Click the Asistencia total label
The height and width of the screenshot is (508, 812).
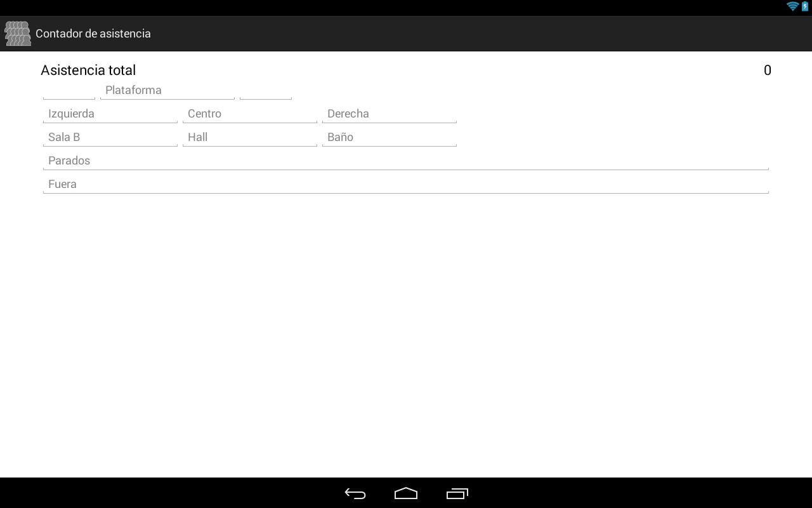[x=88, y=70]
